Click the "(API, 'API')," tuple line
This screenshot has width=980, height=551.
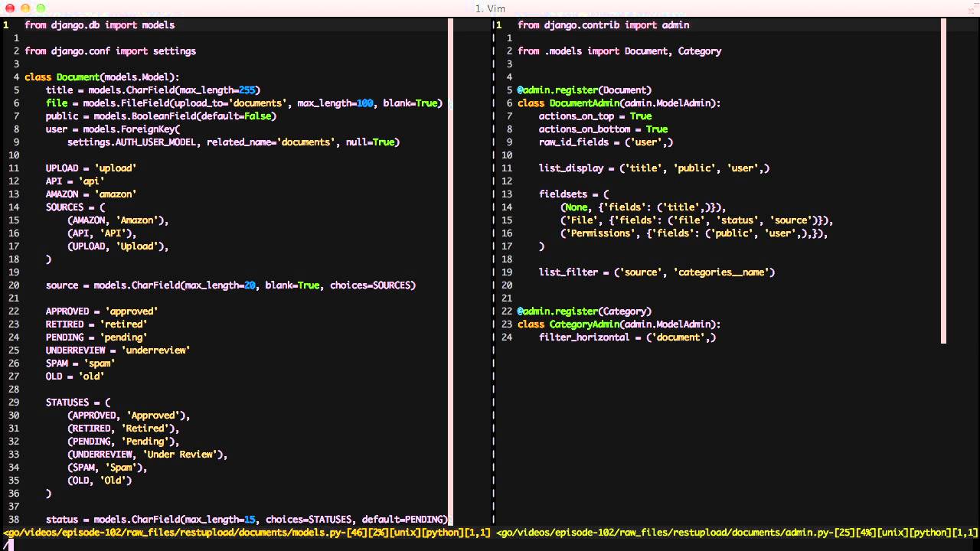point(102,233)
